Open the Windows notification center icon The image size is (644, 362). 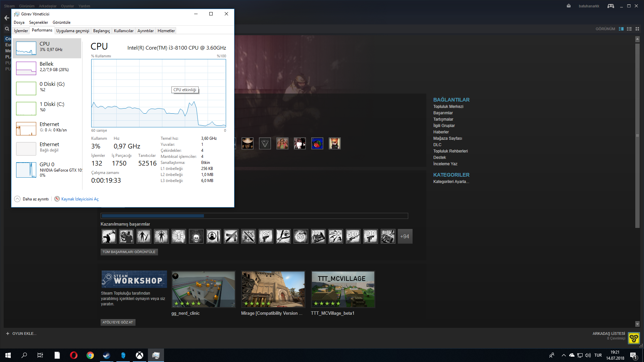[633, 355]
